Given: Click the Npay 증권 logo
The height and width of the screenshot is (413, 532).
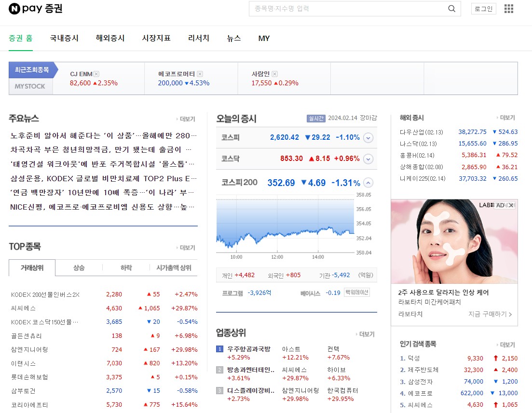Looking at the screenshot, I should 35,9.
